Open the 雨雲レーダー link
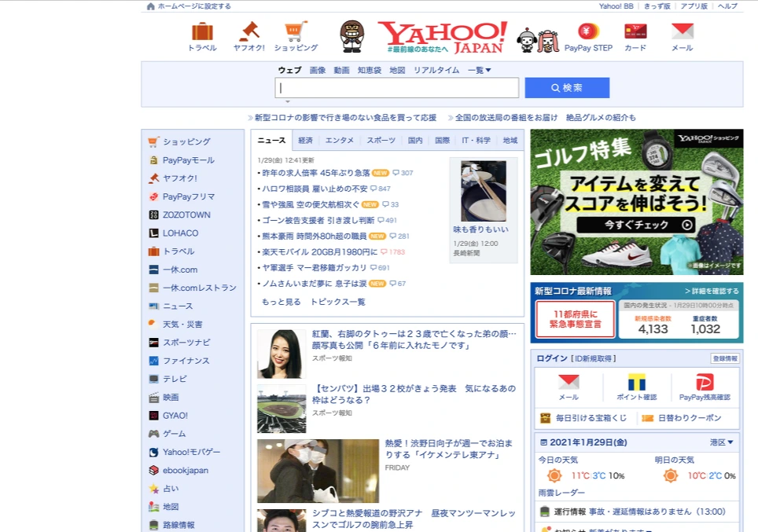 coord(561,493)
